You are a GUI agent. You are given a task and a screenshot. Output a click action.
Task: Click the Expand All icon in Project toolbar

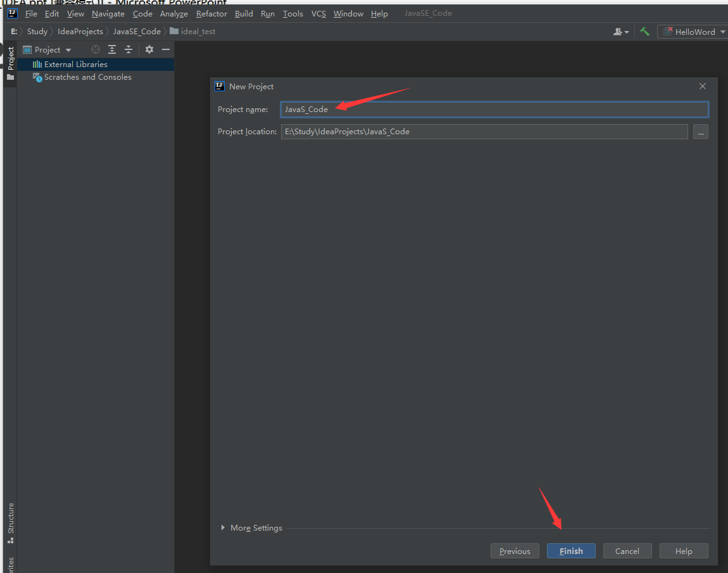(111, 49)
